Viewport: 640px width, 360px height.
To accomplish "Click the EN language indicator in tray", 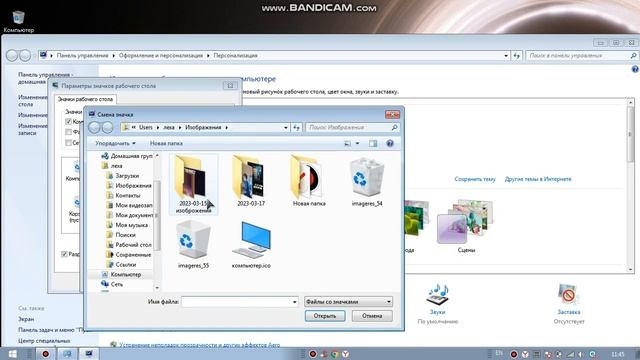I will pyautogui.click(x=499, y=353).
